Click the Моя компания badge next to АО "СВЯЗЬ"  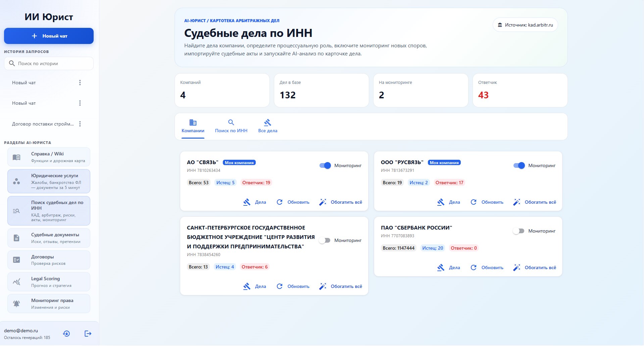click(x=239, y=162)
